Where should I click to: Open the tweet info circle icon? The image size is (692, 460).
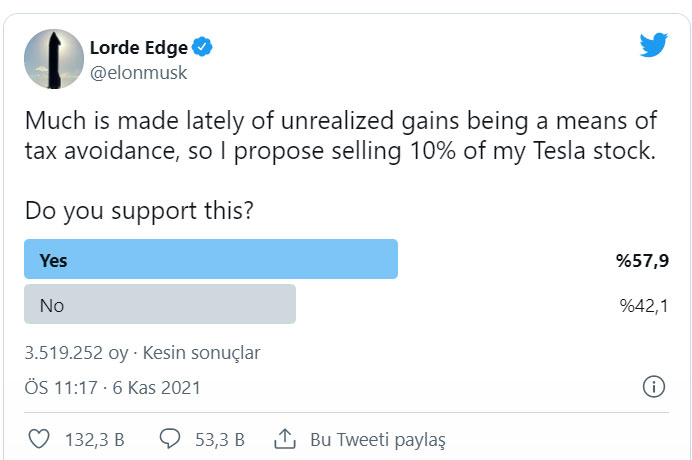tap(653, 387)
